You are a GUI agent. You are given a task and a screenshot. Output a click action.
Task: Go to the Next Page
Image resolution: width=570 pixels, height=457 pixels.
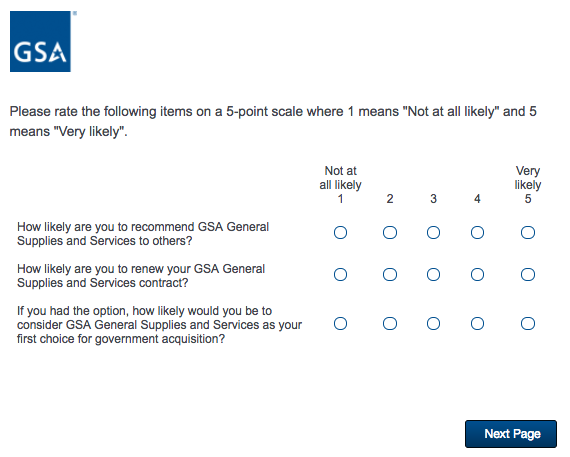coord(511,434)
